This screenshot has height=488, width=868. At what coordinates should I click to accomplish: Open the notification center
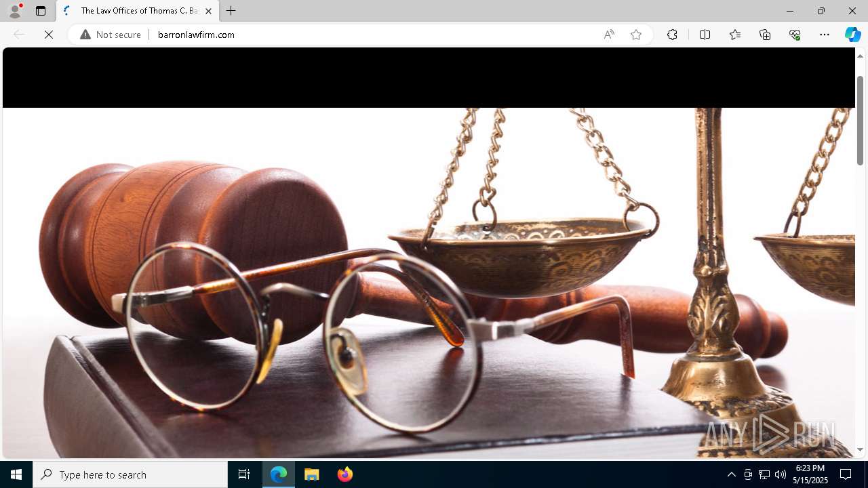click(x=846, y=474)
